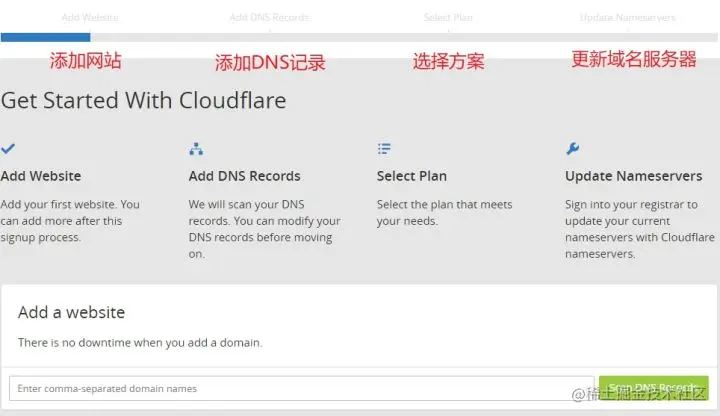
Task: Click the Select Plan list icon
Action: 384,149
